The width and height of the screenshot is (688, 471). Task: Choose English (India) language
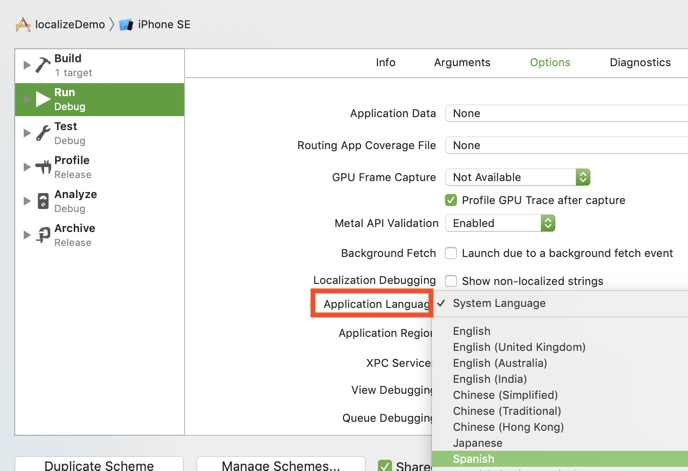[560, 379]
